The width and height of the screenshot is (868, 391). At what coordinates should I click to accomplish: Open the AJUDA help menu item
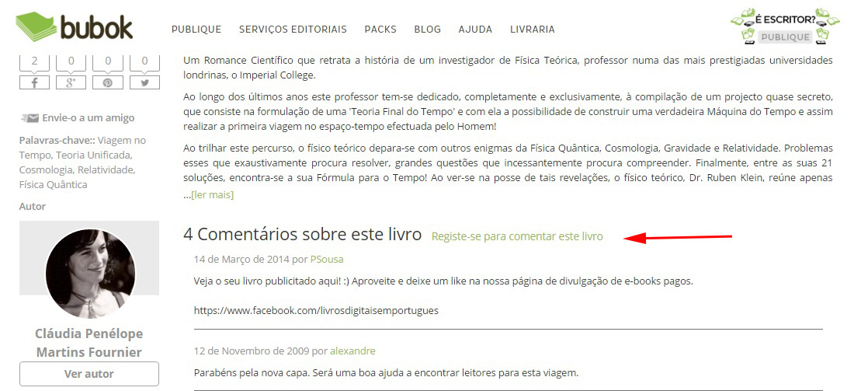tap(475, 30)
